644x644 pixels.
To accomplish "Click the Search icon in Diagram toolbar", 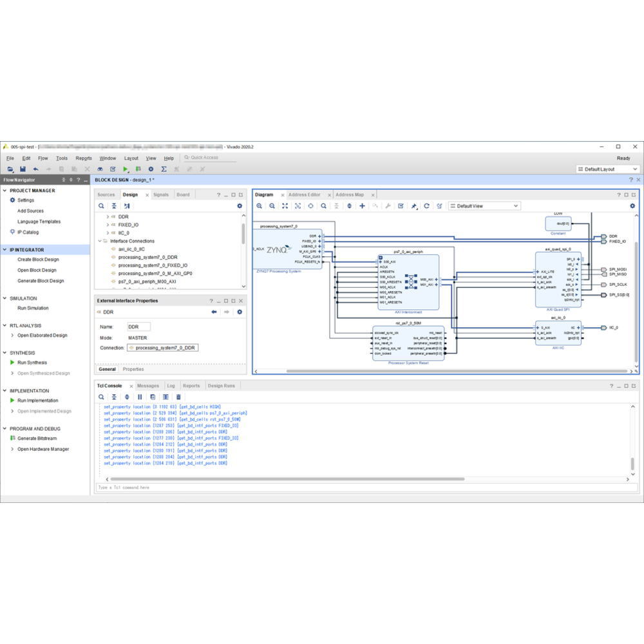I will 324,206.
